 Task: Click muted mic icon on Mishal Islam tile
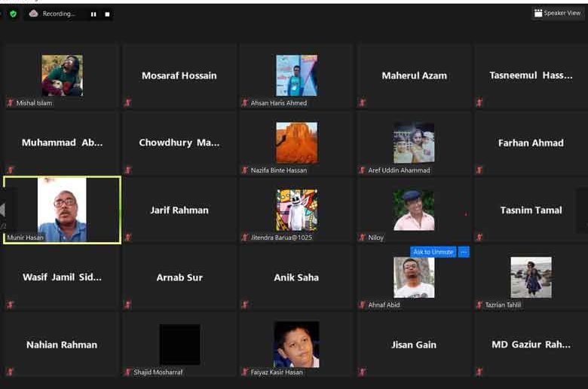tap(11, 103)
